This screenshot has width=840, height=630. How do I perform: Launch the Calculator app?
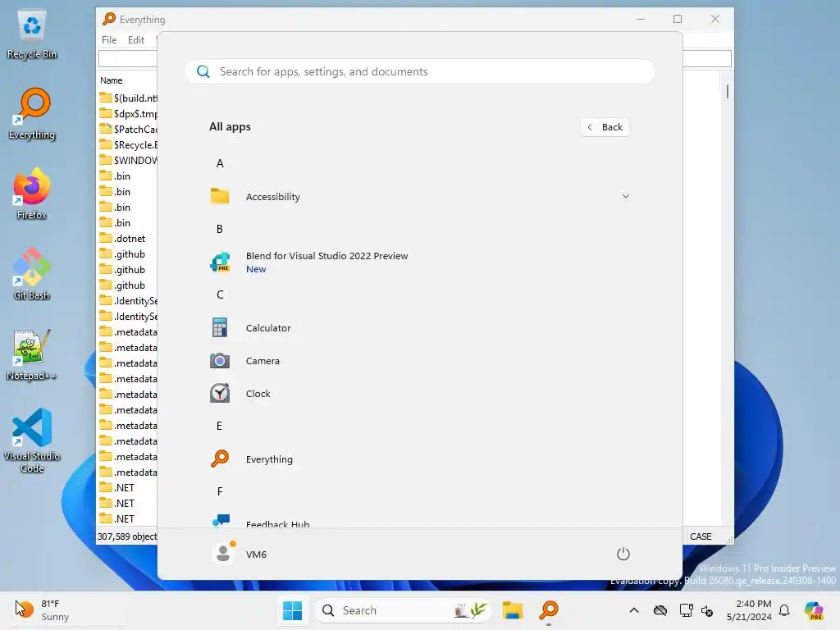[419, 328]
